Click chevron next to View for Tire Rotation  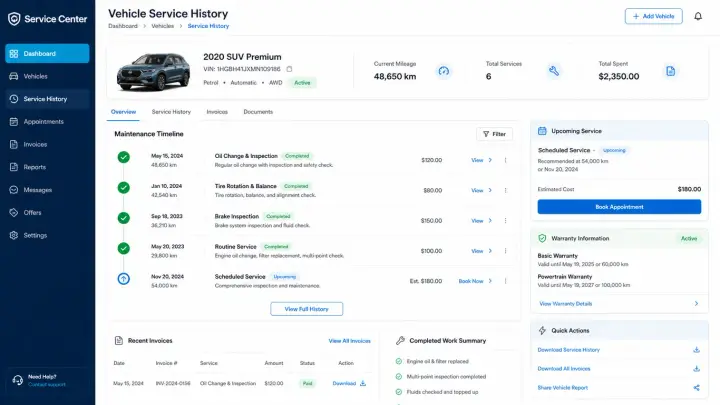(x=490, y=190)
